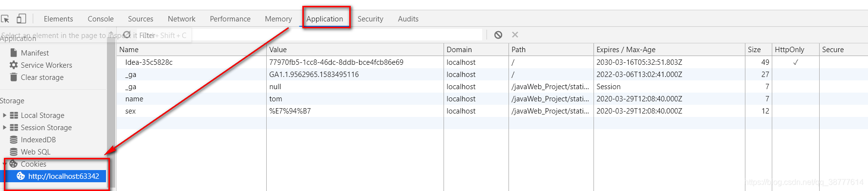Switch to the Audits tab

[408, 19]
